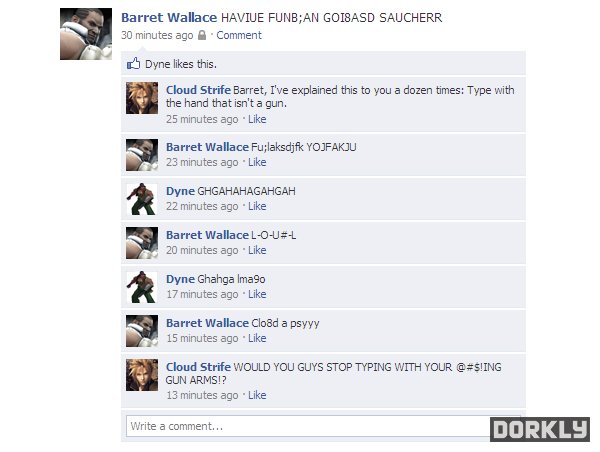Open Barret Wallace's large profile picture
The image size is (600, 452).
click(x=86, y=34)
